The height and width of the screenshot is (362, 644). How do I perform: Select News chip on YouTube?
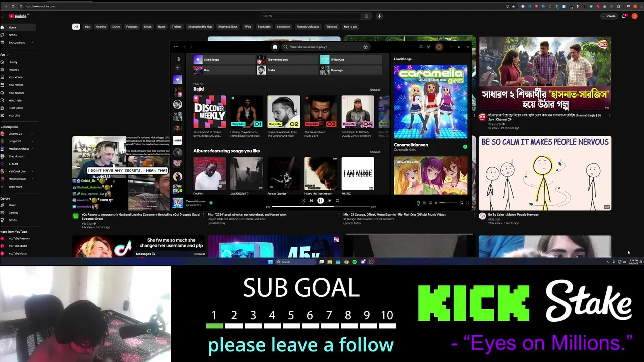[x=162, y=27]
